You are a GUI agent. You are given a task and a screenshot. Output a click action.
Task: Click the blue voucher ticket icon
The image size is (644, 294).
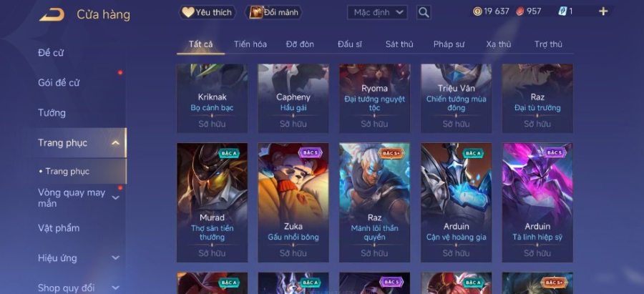point(562,11)
